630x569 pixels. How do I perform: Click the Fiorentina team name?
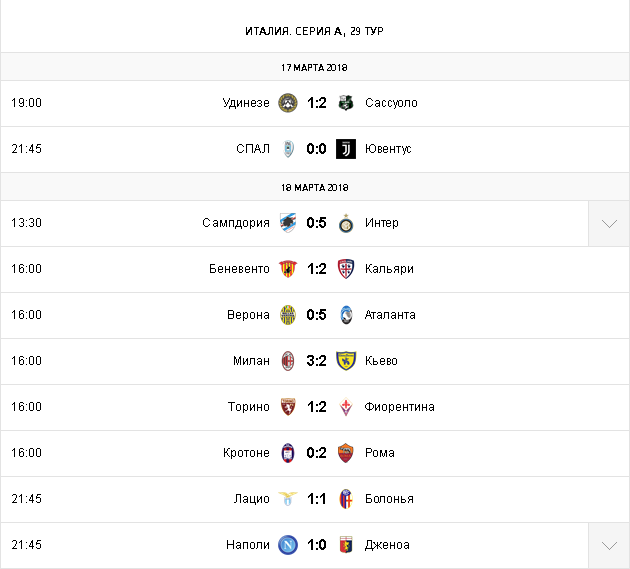tap(400, 407)
